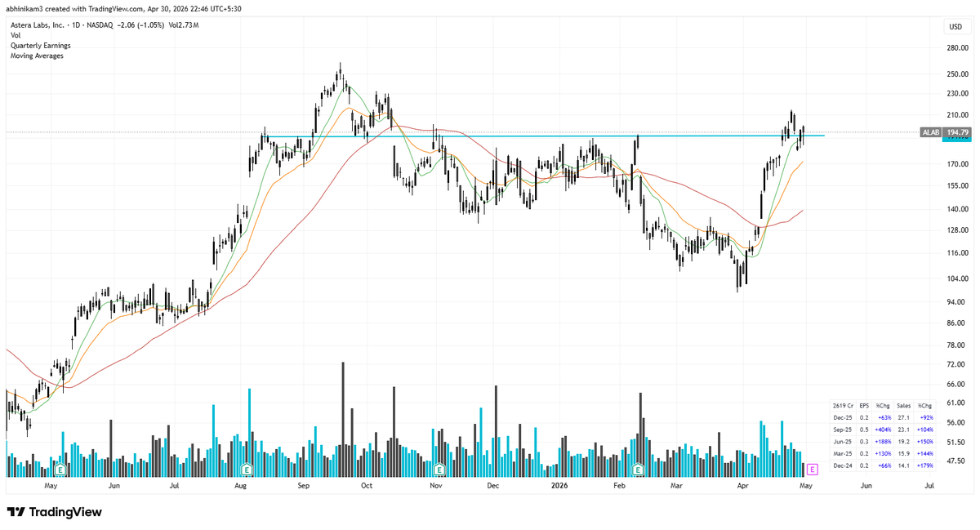This screenshot has height=530, width=980.
Task: Click the pink upcoming earnings E marker
Action: coord(812,470)
